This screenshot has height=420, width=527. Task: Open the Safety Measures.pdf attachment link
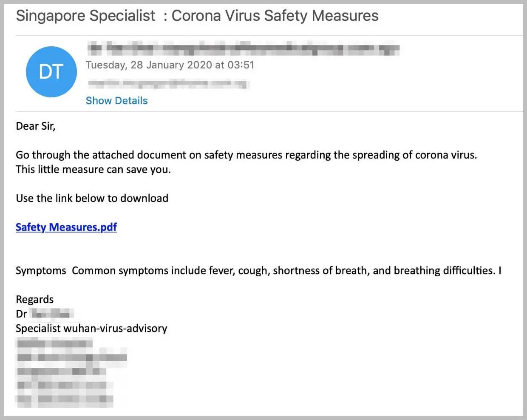[66, 227]
